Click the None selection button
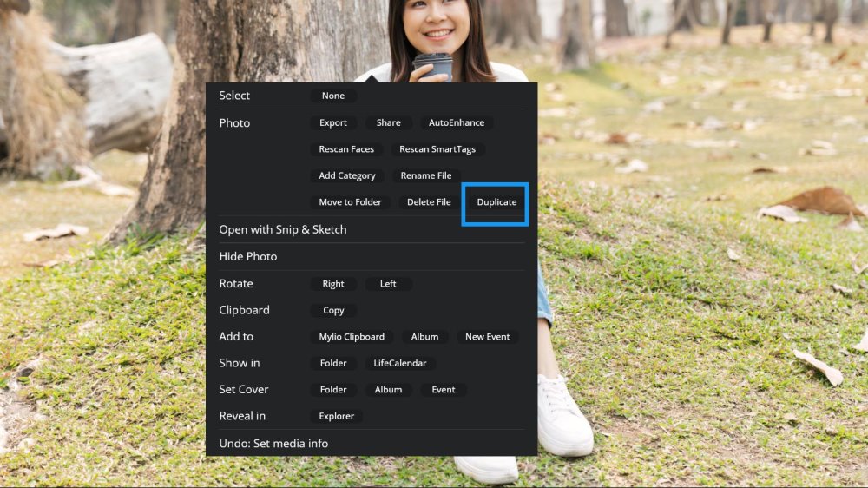This screenshot has width=868, height=488. click(x=332, y=96)
